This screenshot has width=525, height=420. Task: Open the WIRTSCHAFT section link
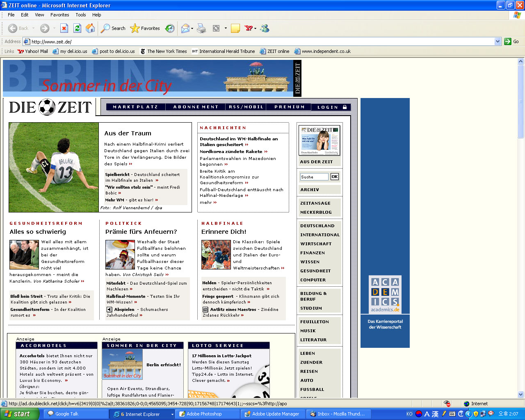[x=316, y=244]
